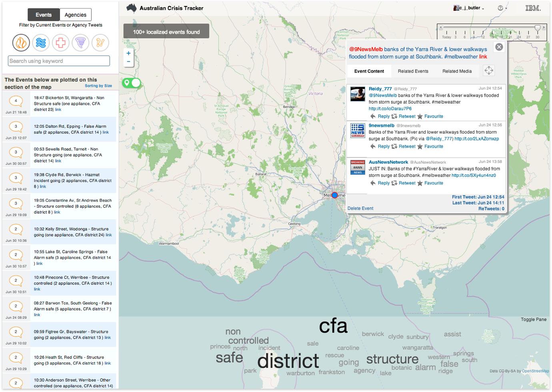The width and height of the screenshot is (552, 392).
Task: Select the Sewells Road, Tarneit event bubble
Action: pos(16,152)
